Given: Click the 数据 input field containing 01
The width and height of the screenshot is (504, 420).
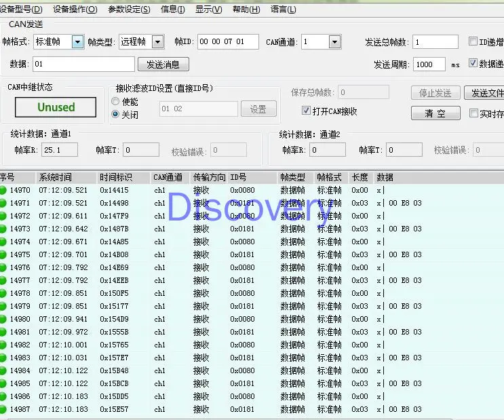Looking at the screenshot, I should [x=83, y=64].
